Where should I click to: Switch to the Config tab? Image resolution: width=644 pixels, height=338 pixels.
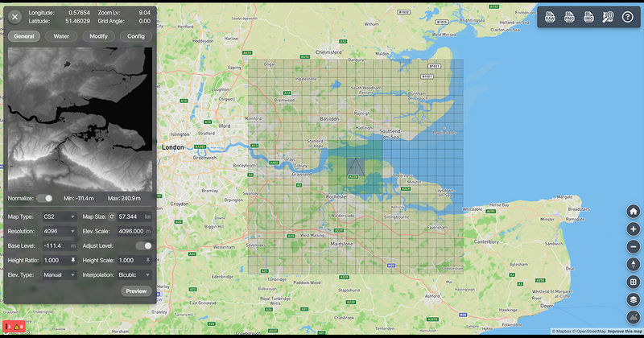pyautogui.click(x=136, y=36)
